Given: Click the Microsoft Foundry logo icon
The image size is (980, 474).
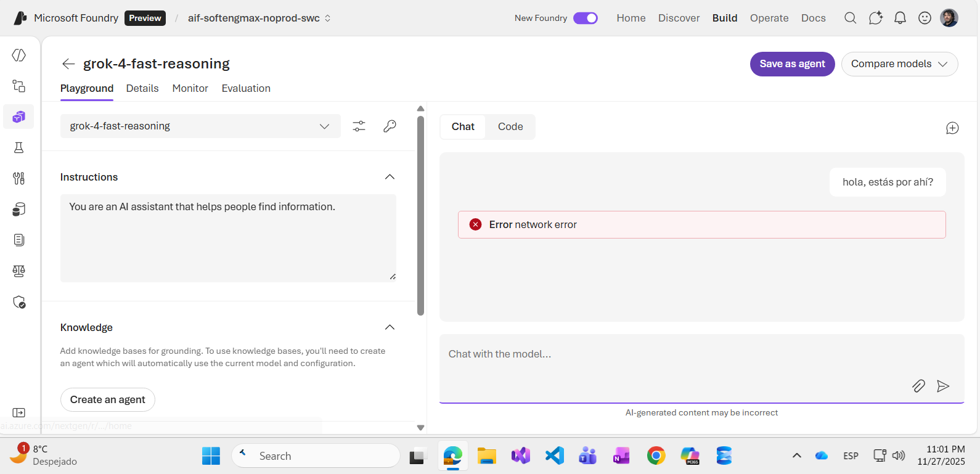Looking at the screenshot, I should (x=20, y=18).
